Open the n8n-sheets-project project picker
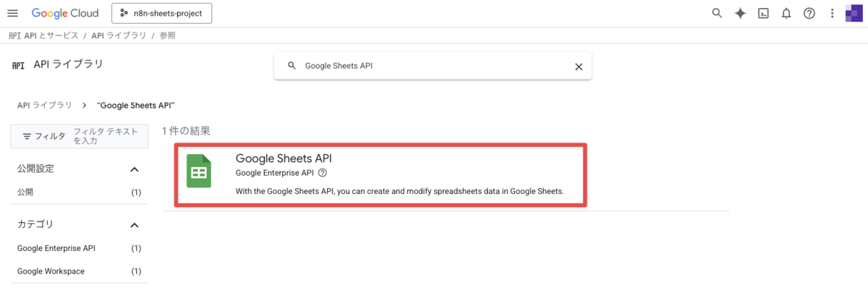 pyautogui.click(x=162, y=13)
